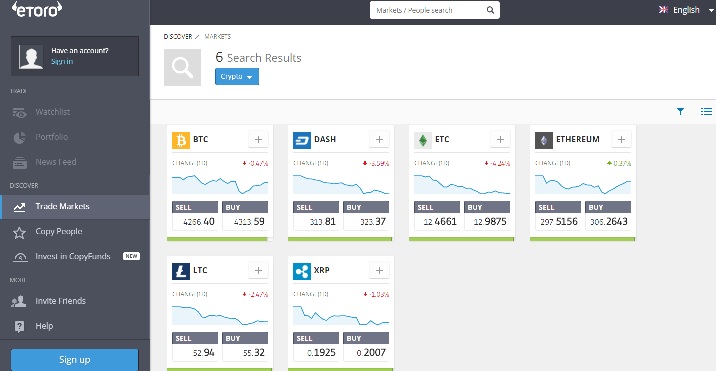The image size is (716, 371).
Task: Click the Markets / People search field
Action: pyautogui.click(x=434, y=10)
